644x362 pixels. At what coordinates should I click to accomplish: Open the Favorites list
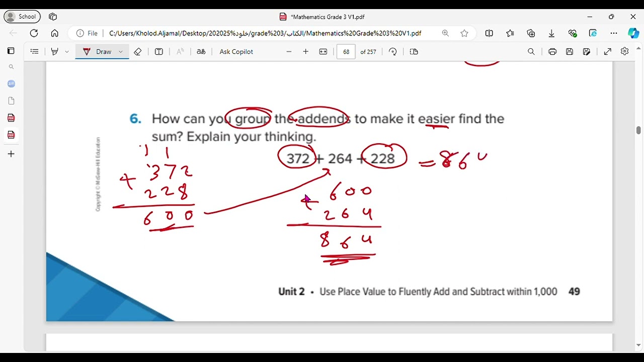510,33
